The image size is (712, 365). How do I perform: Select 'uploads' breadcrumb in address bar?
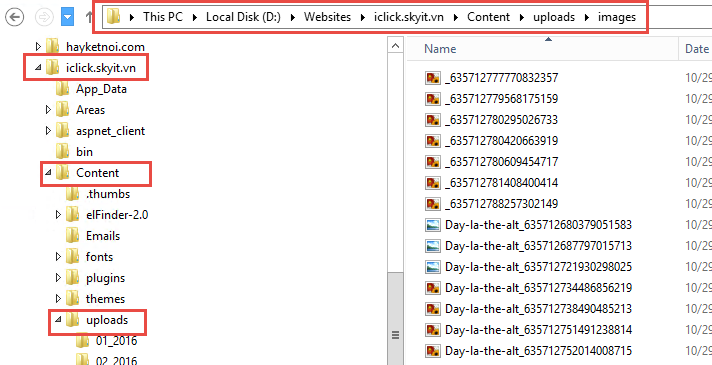tap(554, 17)
